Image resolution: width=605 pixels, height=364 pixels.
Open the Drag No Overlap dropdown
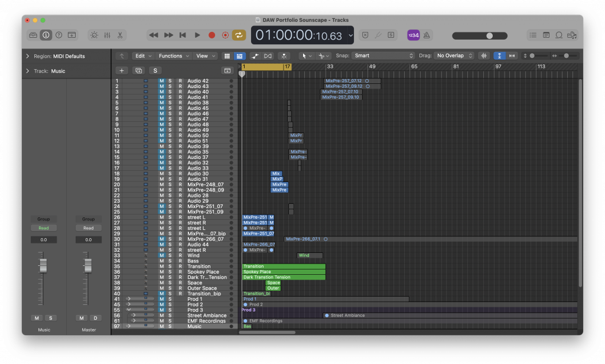(x=454, y=56)
